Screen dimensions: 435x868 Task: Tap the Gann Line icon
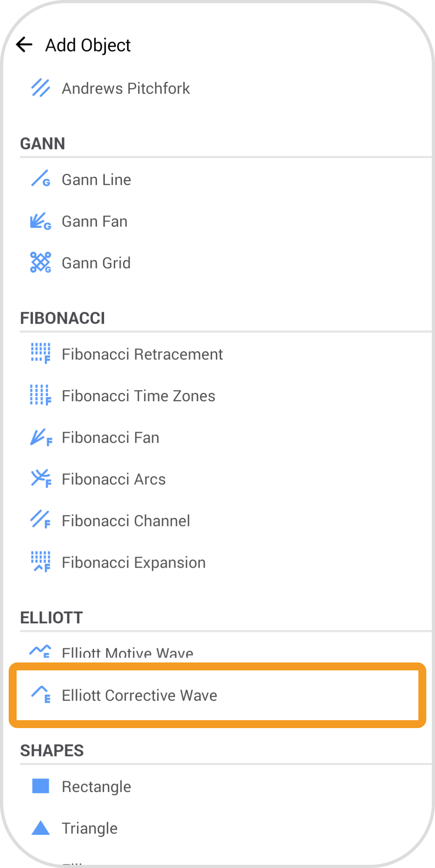click(x=41, y=179)
